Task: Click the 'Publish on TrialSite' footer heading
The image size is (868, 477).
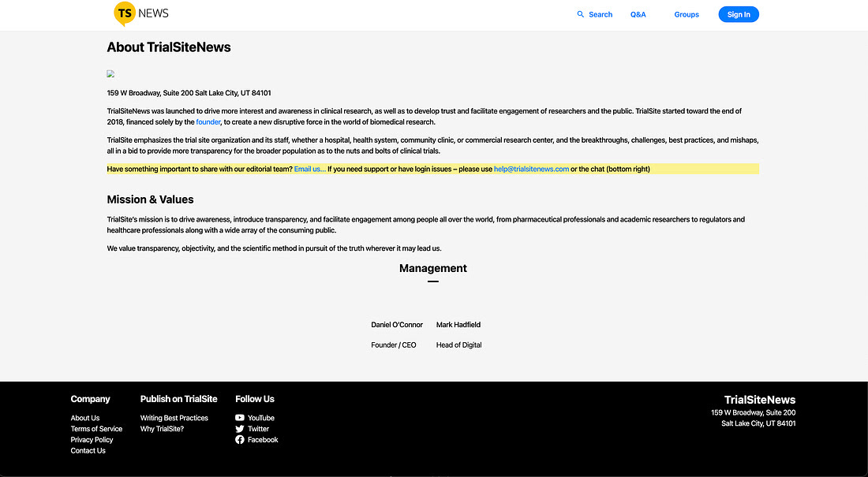Action: coord(179,399)
